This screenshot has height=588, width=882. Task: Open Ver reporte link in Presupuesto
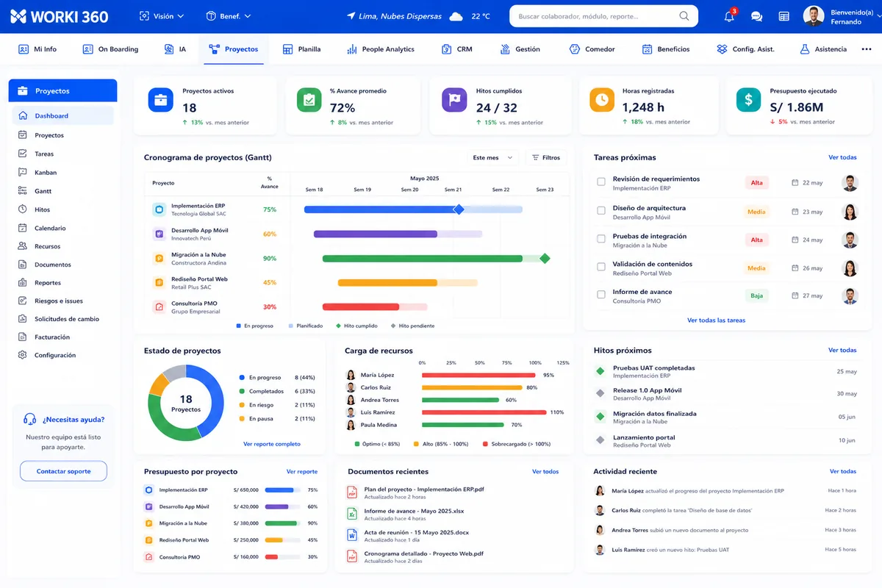(302, 471)
